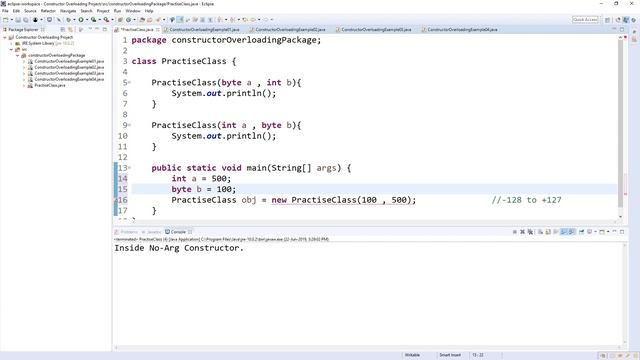Click Remove Launch icon in Console
The height and width of the screenshot is (360, 640).
pyautogui.click(x=522, y=232)
